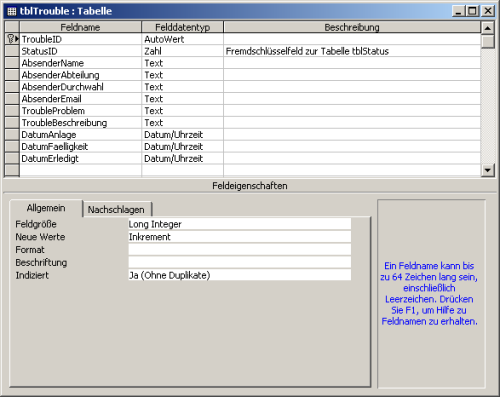Select the row selector of DatumErledigt

click(12, 159)
